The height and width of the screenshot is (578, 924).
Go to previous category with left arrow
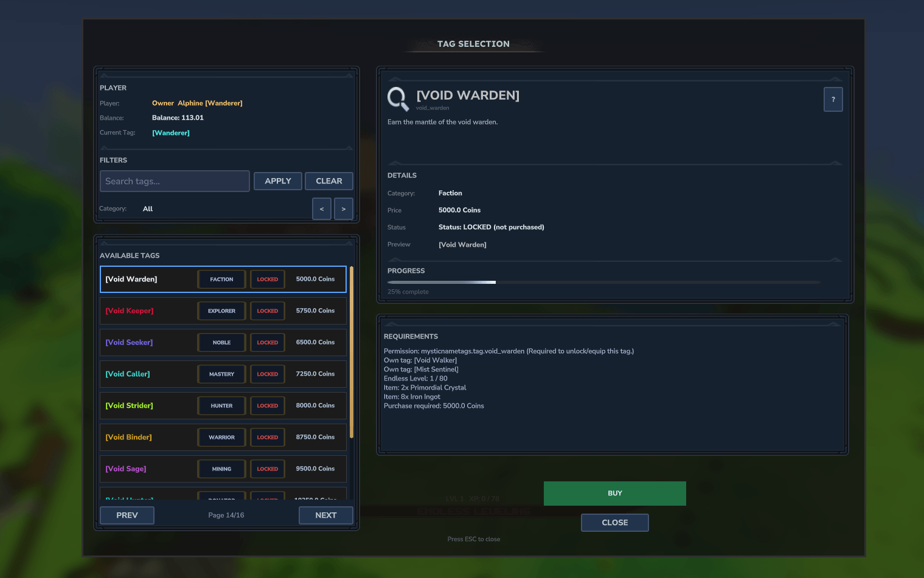pyautogui.click(x=322, y=209)
